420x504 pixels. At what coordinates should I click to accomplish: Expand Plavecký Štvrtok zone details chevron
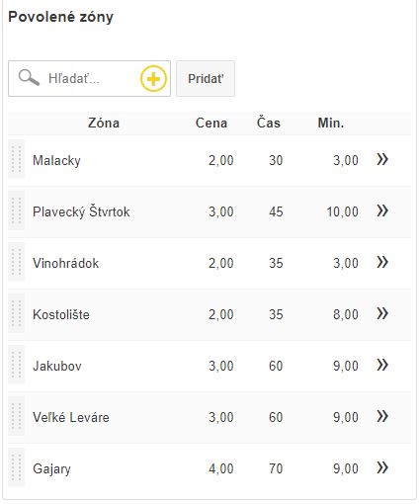pyautogui.click(x=382, y=210)
